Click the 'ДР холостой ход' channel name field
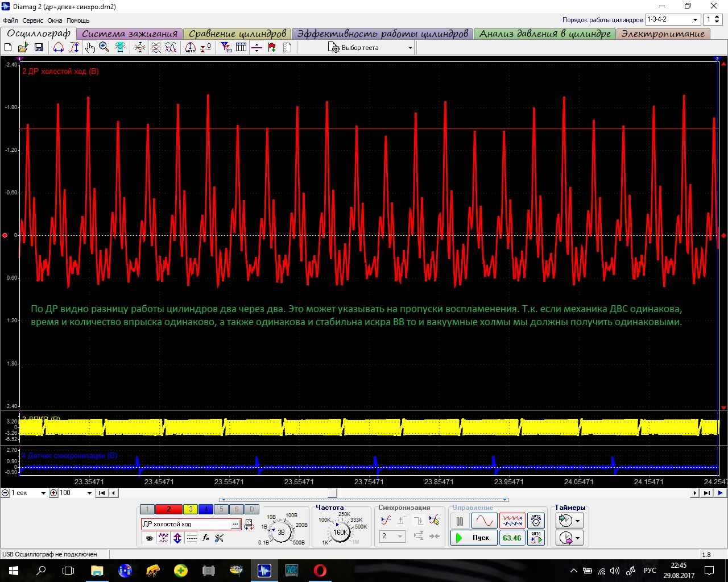 click(x=186, y=524)
